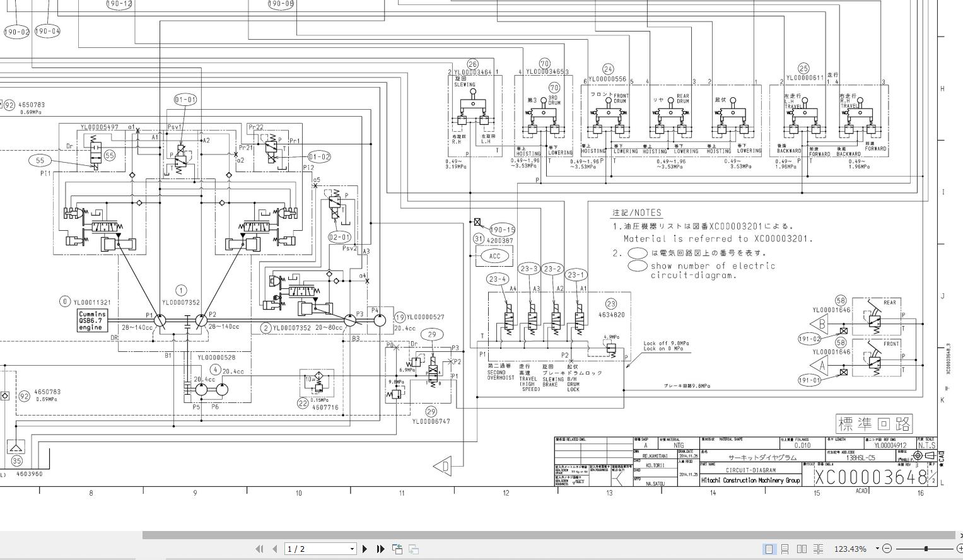Go back to the previous view
This screenshot has height=560, width=963.
(x=397, y=549)
